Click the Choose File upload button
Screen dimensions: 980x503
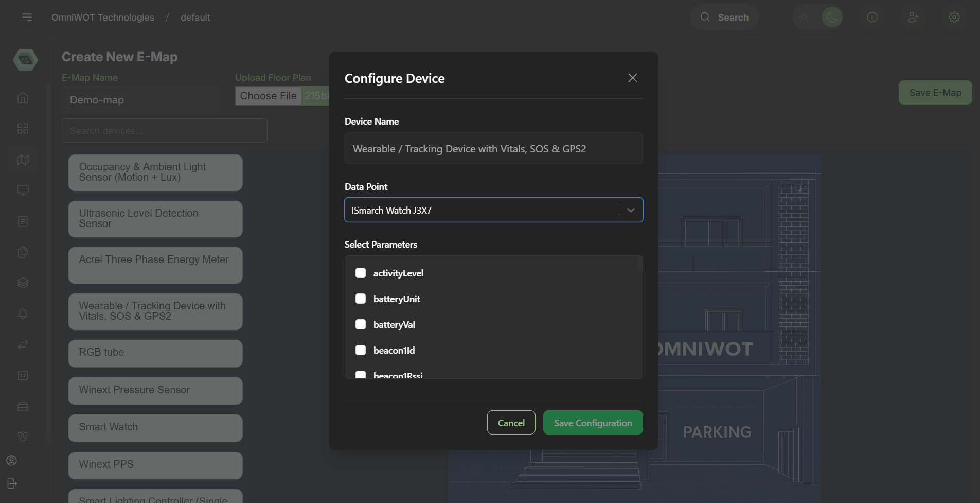268,96
